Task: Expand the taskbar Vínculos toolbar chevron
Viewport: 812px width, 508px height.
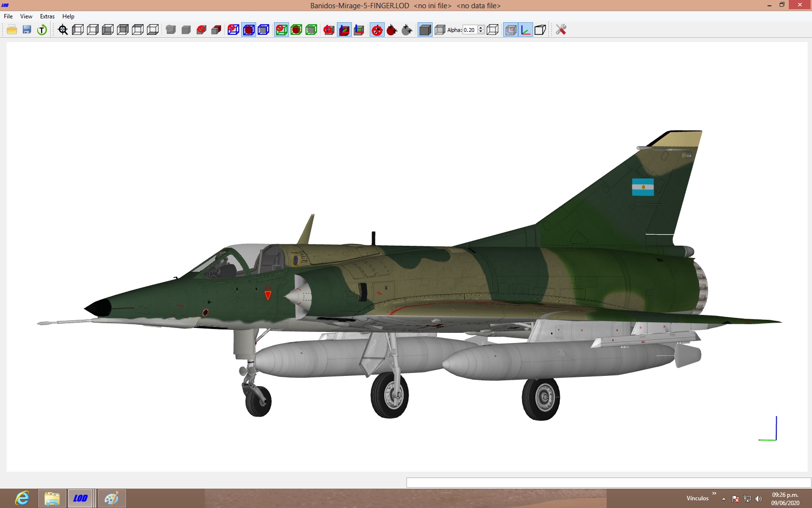Action: tap(714, 493)
